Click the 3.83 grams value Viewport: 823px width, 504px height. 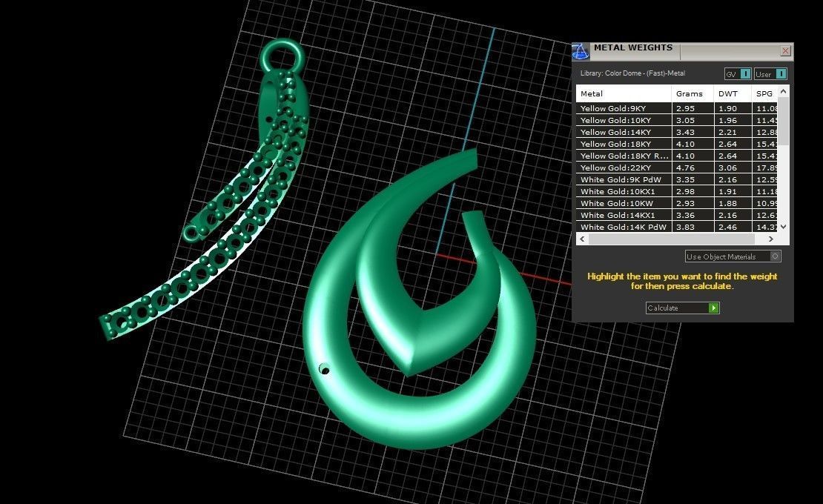tap(686, 227)
